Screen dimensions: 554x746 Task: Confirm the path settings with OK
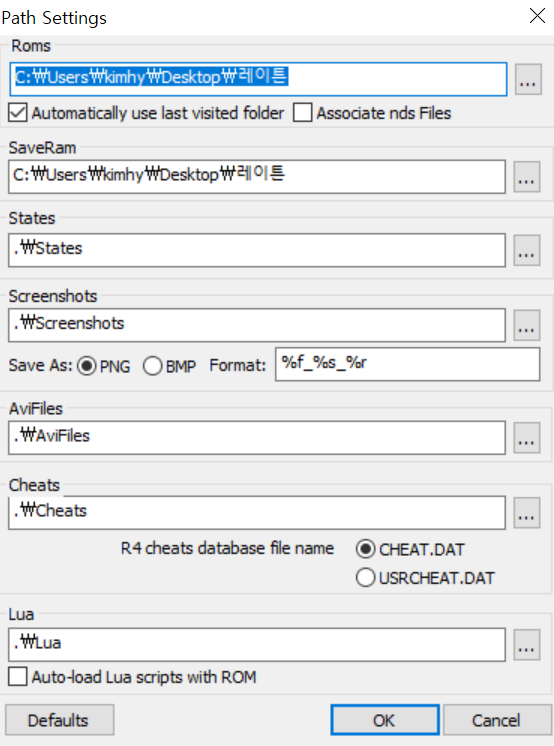click(385, 720)
